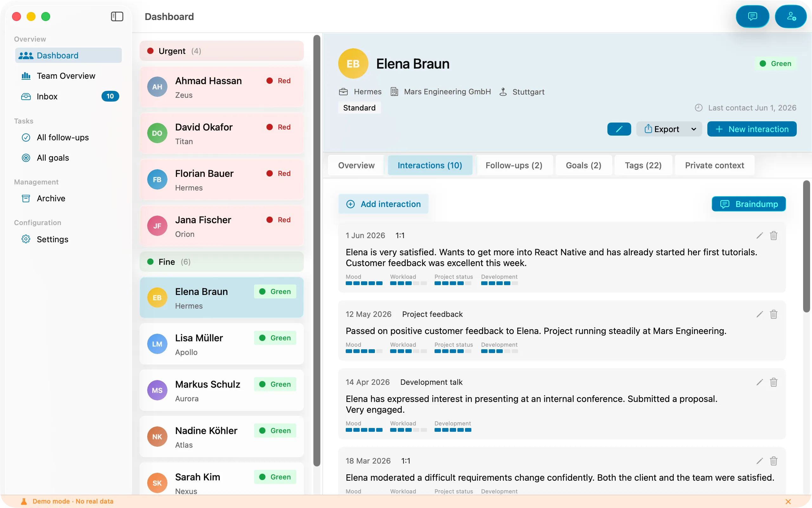Screen dimensions: 812x508
Task: Click the Elena Braun EB avatar in the header
Action: (353, 63)
